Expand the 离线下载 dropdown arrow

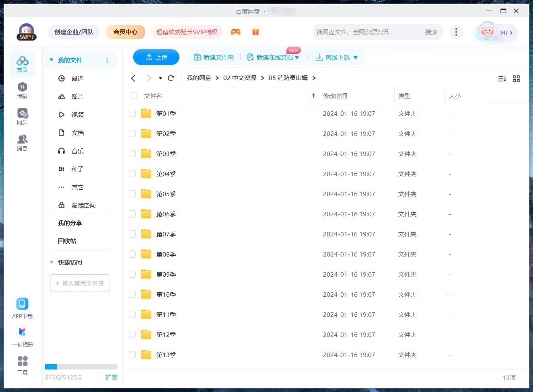coord(355,57)
